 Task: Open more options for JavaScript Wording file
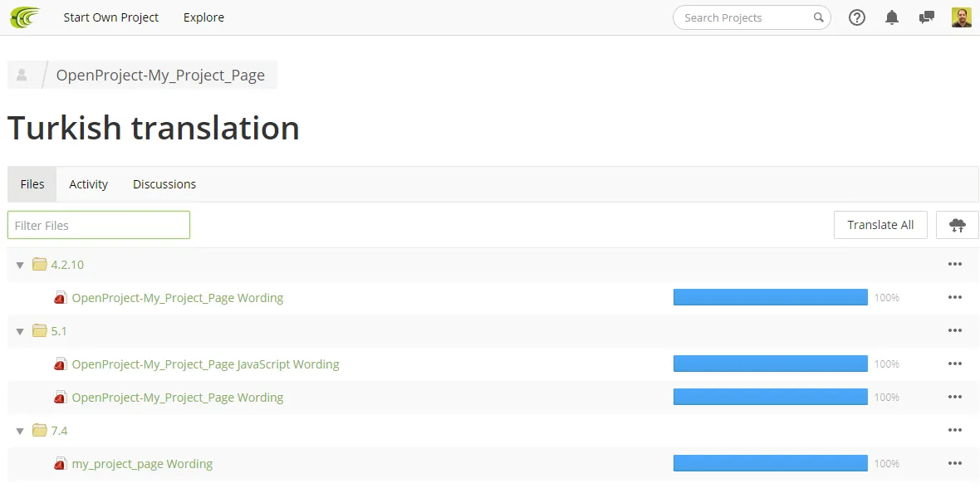954,364
